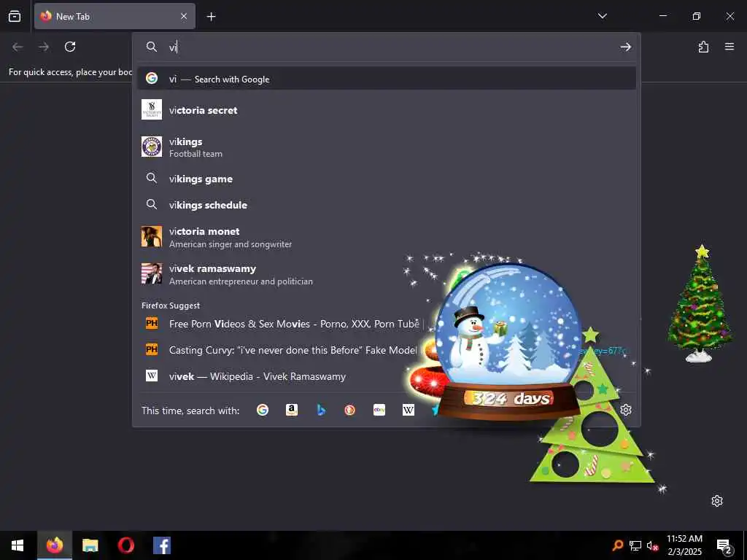The height and width of the screenshot is (560, 747).
Task: Reload the current page
Action: [x=70, y=47]
